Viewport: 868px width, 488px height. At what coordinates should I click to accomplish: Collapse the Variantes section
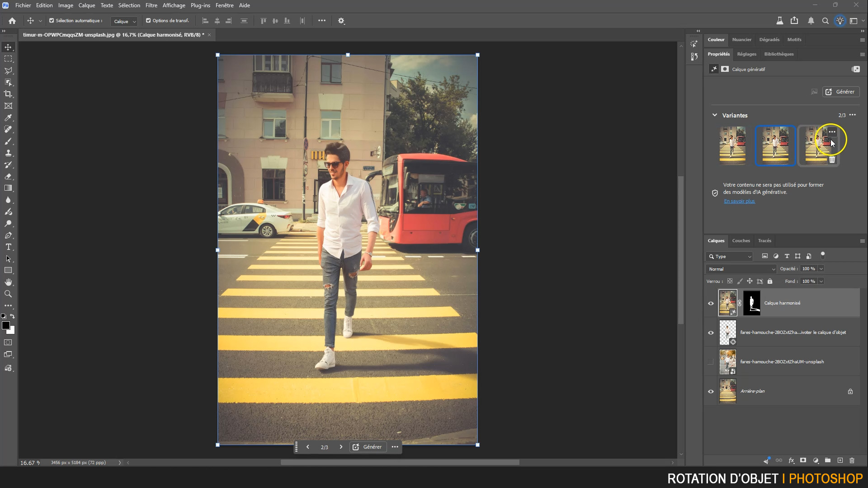[x=715, y=115]
